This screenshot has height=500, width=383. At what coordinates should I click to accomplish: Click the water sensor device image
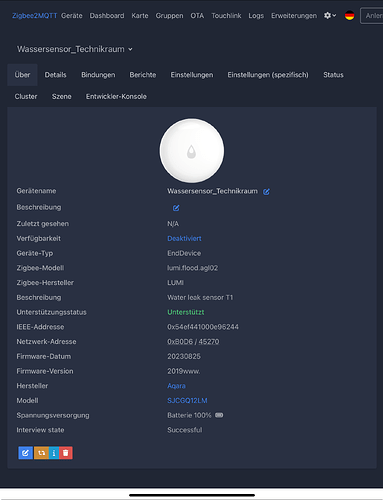click(x=192, y=151)
